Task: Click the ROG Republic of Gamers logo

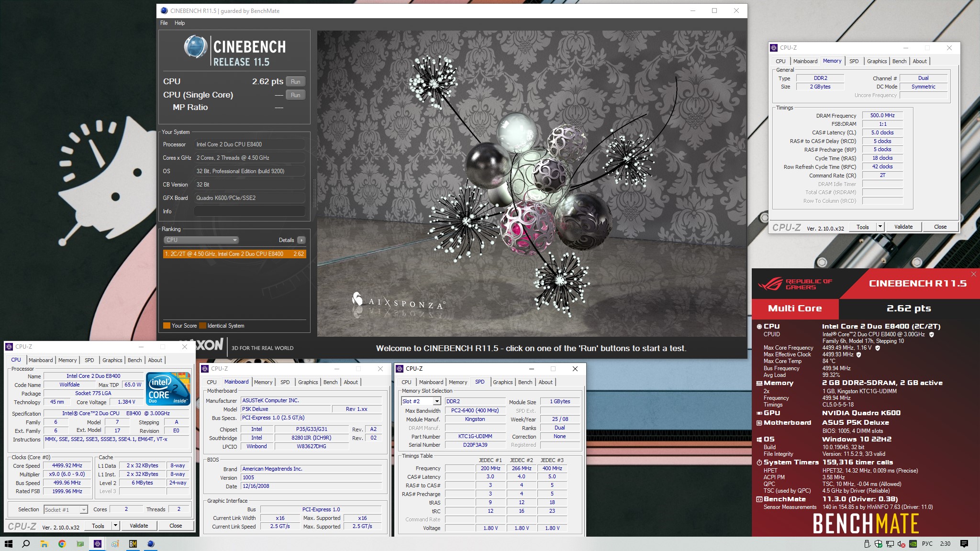Action: (x=795, y=284)
